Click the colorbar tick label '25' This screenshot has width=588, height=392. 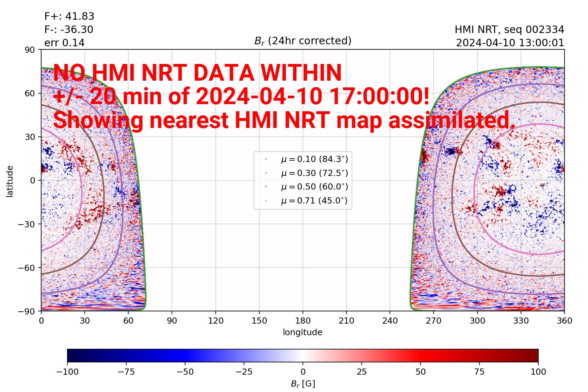coord(362,372)
